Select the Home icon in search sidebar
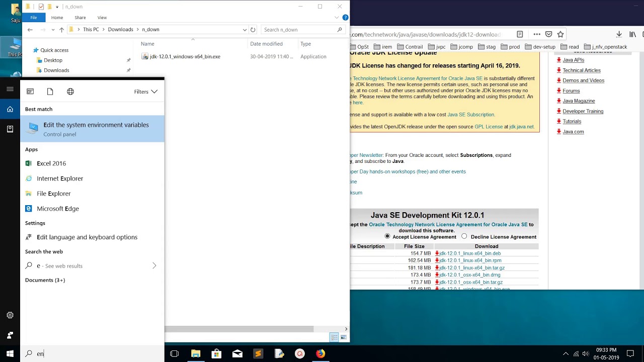Image resolution: width=644 pixels, height=362 pixels. pyautogui.click(x=10, y=109)
